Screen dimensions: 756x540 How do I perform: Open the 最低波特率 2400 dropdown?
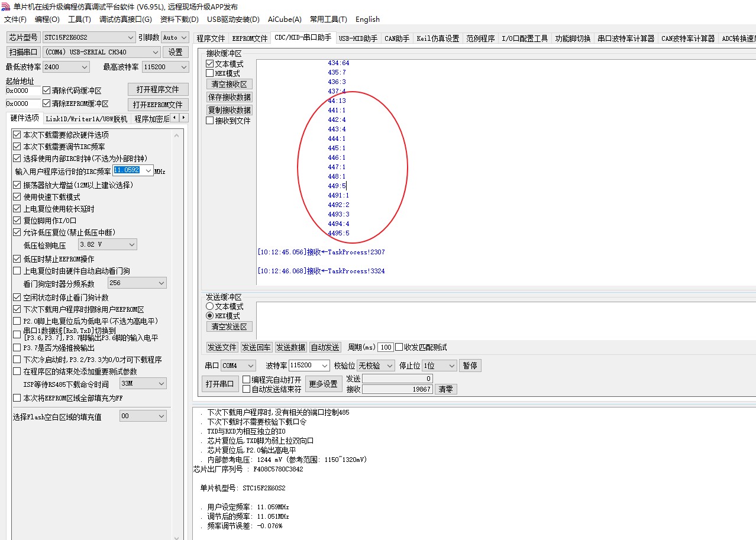pyautogui.click(x=83, y=67)
